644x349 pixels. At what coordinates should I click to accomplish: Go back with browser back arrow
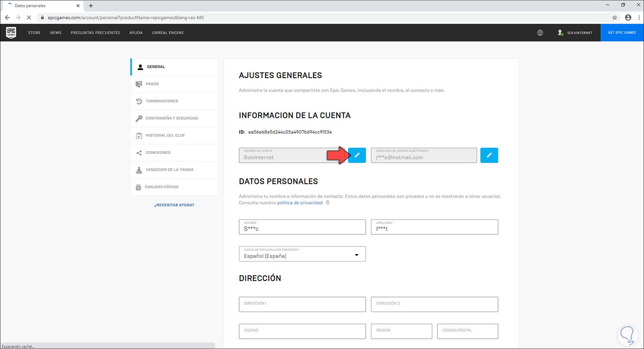coord(7,18)
